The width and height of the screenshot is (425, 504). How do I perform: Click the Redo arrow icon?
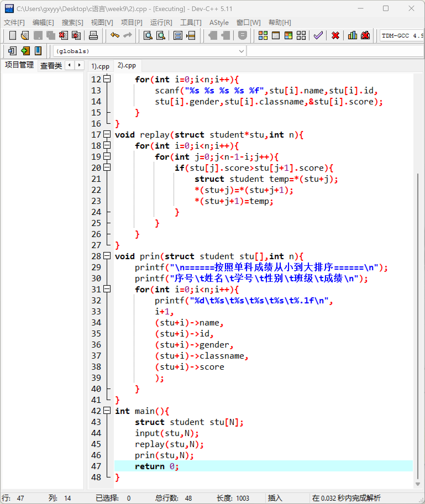point(127,35)
